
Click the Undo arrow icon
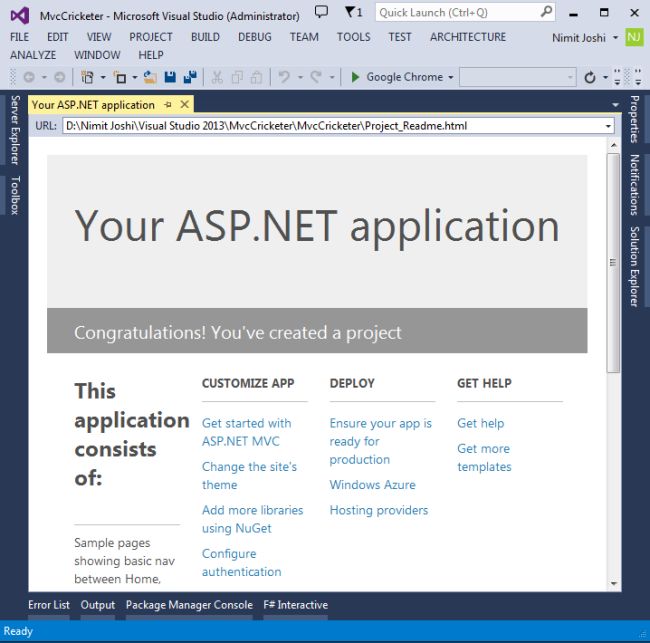[284, 77]
